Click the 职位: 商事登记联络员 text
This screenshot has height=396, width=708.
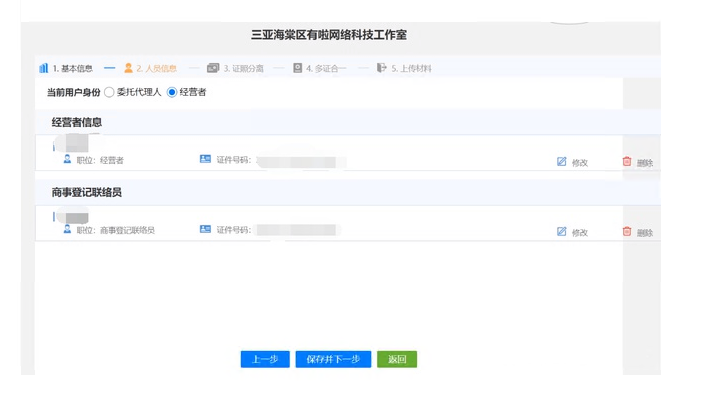tap(116, 230)
